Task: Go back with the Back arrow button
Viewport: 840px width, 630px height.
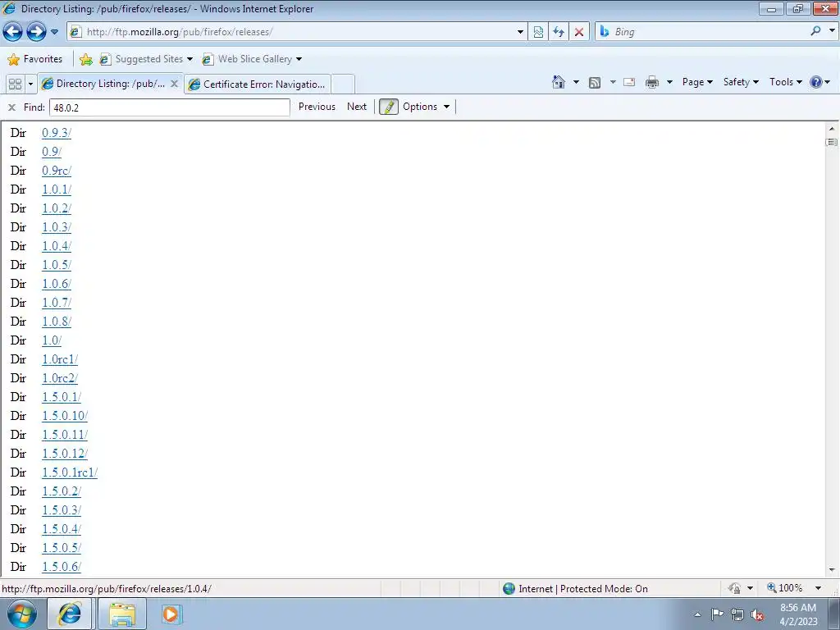Action: [13, 32]
